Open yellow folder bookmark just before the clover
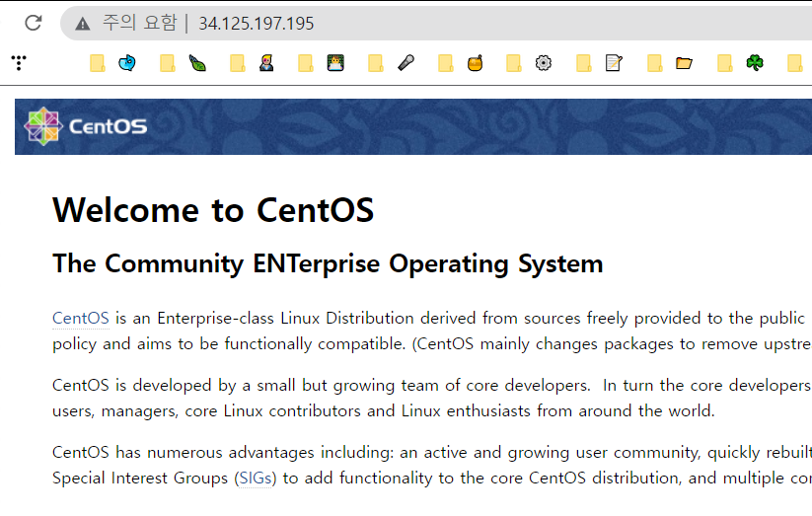Screen dimensions: 812x516 coord(725,63)
